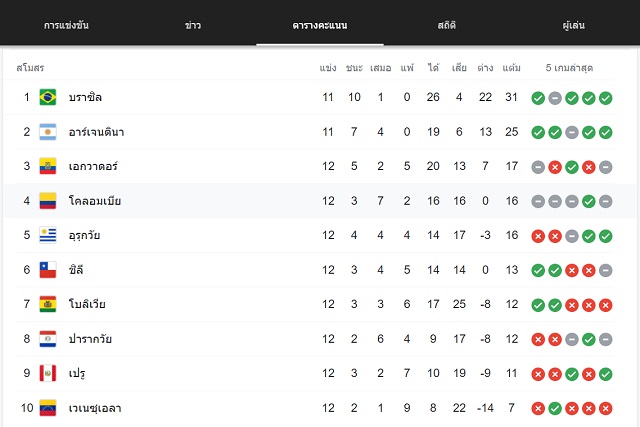
Task: Switch to the การแข่งขัน tab
Action: click(x=66, y=25)
